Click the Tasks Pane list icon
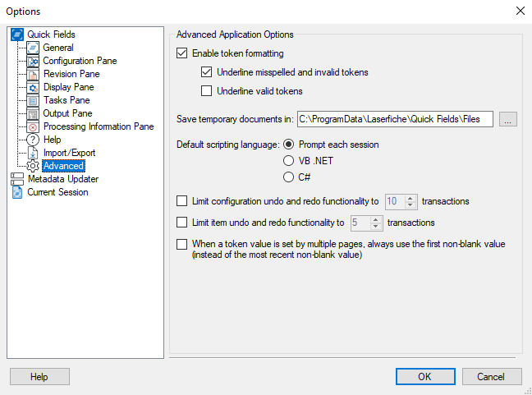Screen dimensions: 532x395 pyautogui.click(x=33, y=100)
